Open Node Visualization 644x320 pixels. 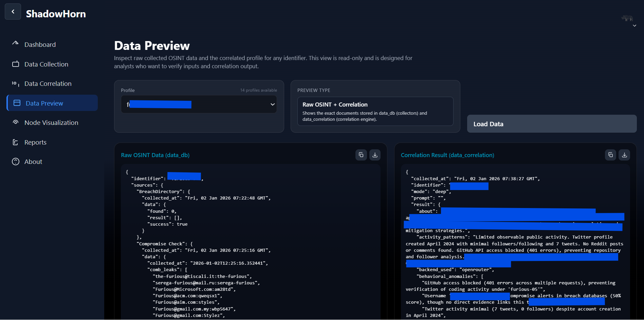(x=51, y=123)
